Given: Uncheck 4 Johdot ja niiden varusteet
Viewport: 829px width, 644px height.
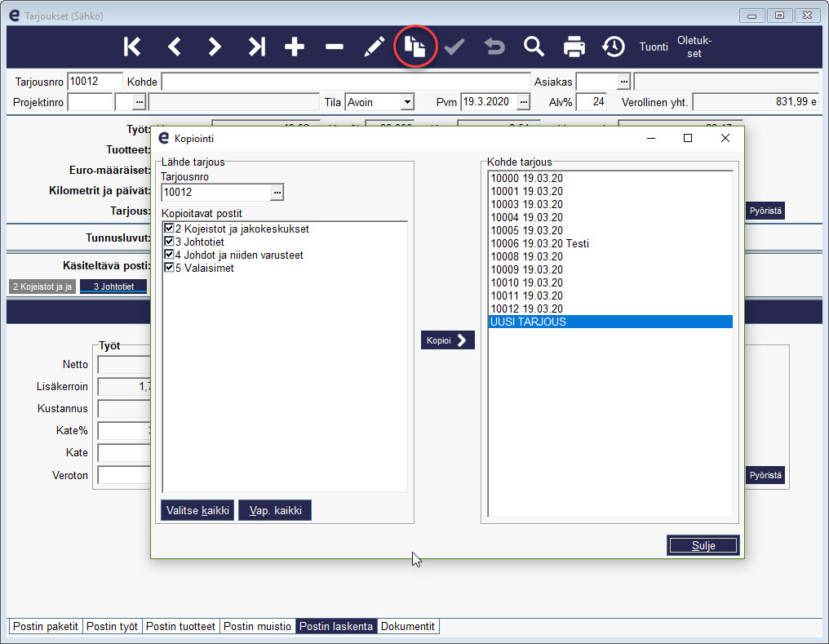Looking at the screenshot, I should 169,255.
